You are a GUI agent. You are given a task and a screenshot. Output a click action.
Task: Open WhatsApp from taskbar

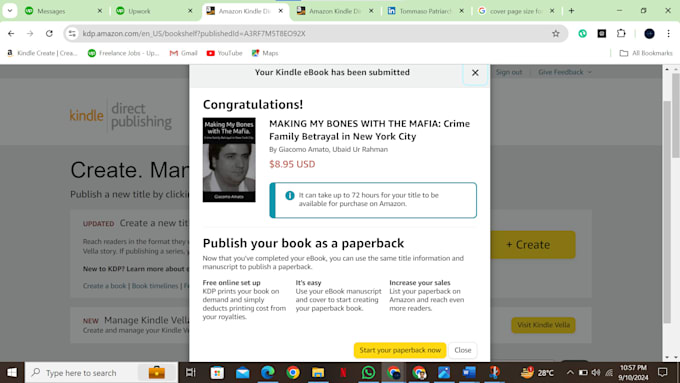pyautogui.click(x=368, y=373)
